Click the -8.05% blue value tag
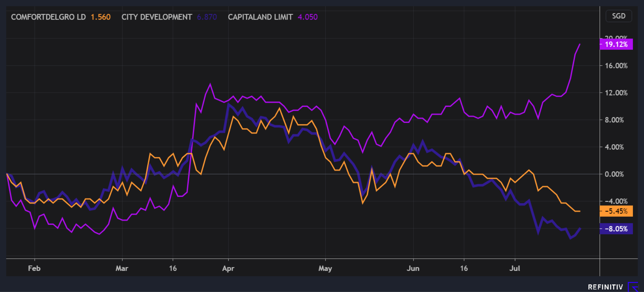Screen dimensions: 644x292 (x=616, y=229)
